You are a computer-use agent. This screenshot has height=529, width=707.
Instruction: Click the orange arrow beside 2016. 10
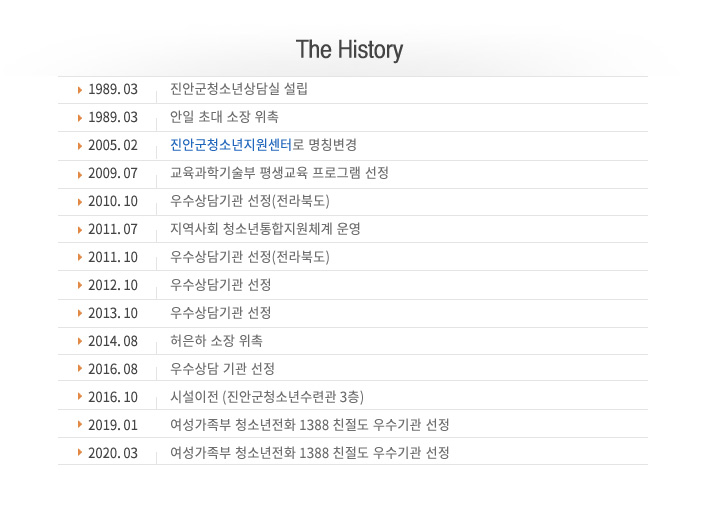point(80,396)
